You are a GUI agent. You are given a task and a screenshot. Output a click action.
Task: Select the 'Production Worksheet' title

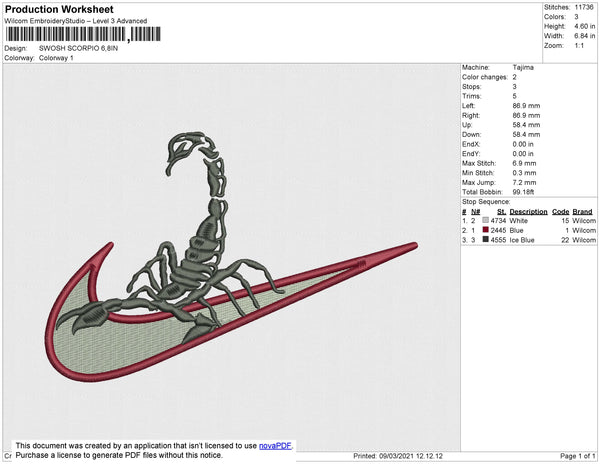pyautogui.click(x=59, y=9)
